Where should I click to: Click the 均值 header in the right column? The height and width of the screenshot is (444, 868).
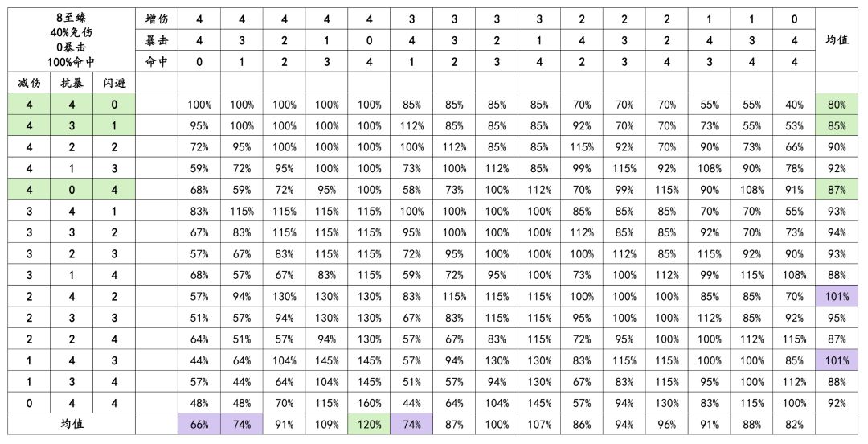tap(837, 40)
